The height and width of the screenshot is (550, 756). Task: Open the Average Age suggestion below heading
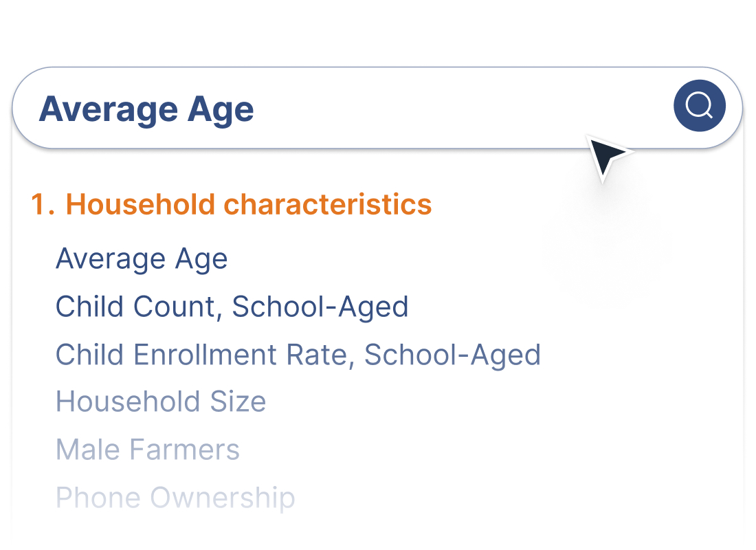(x=142, y=259)
